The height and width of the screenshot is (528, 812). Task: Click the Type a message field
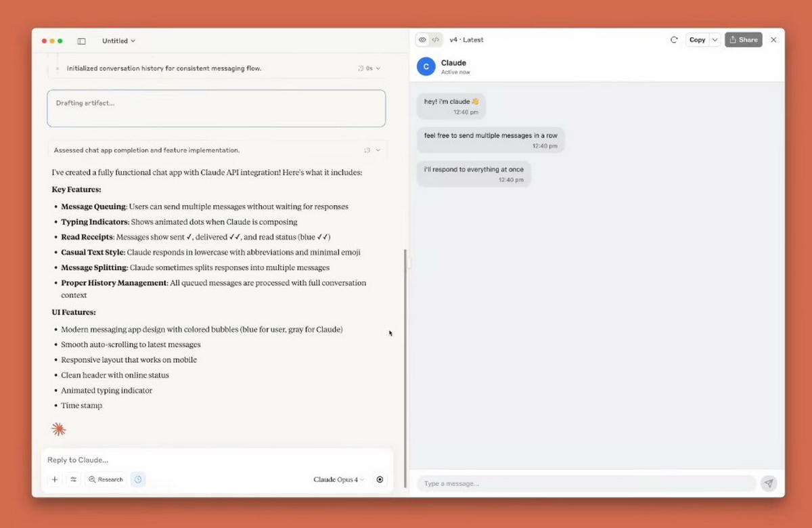click(x=586, y=483)
